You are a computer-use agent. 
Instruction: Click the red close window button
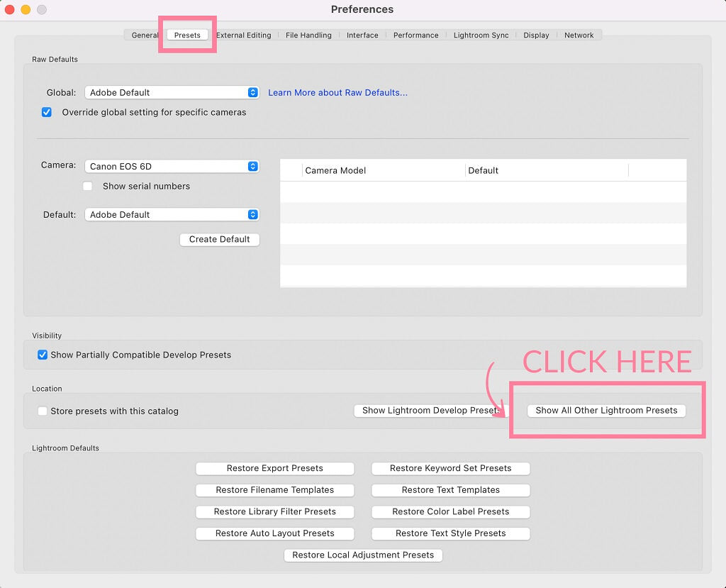click(x=10, y=10)
